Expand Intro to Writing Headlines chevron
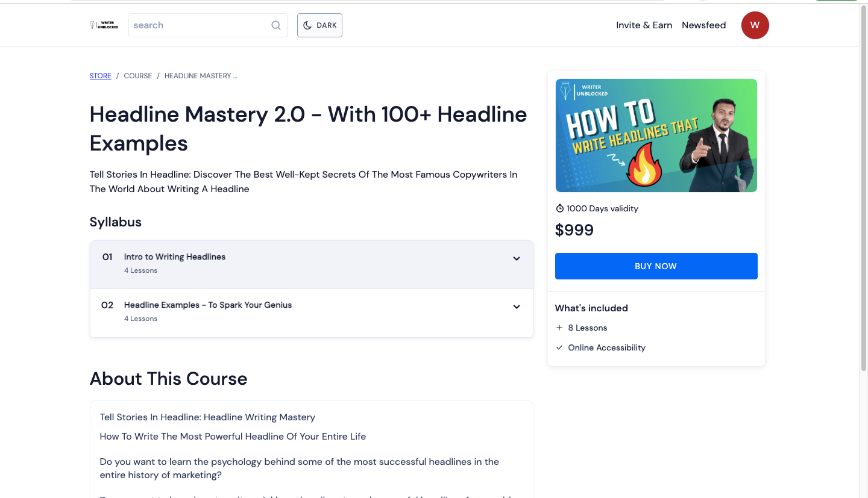The width and height of the screenshot is (868, 498). click(517, 259)
